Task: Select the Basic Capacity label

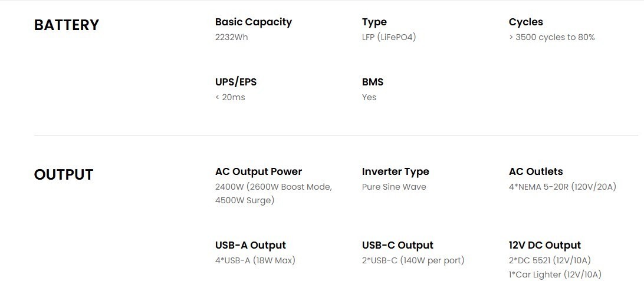Action: pyautogui.click(x=254, y=22)
